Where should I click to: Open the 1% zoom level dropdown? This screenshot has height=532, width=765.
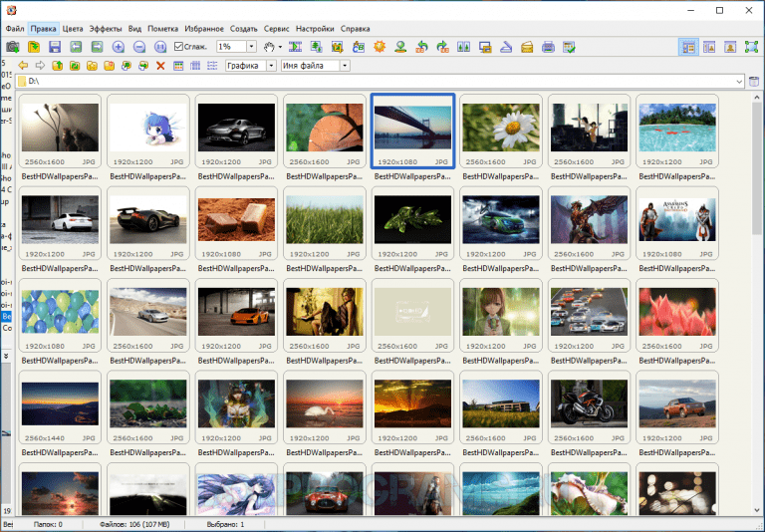pos(251,47)
